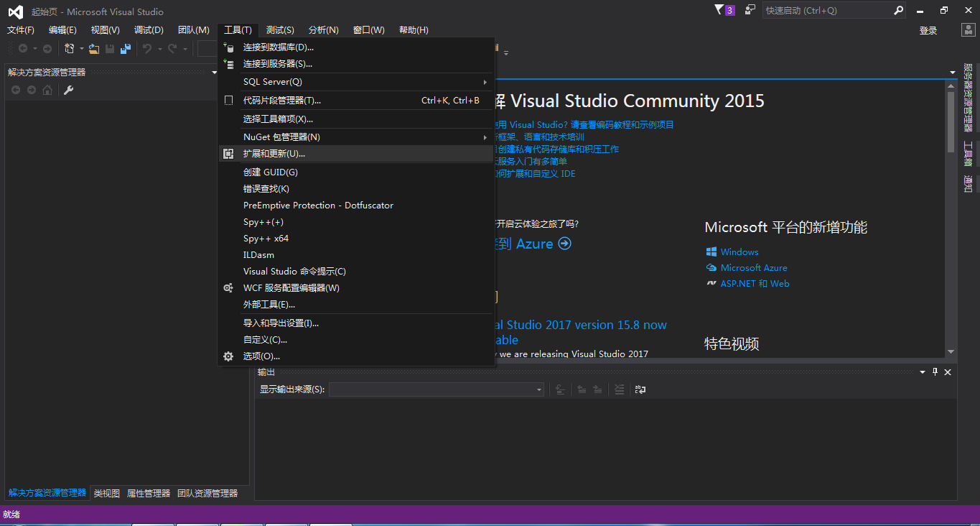Open the send feedback icon
Screen dimensions: 980x526
click(x=750, y=10)
